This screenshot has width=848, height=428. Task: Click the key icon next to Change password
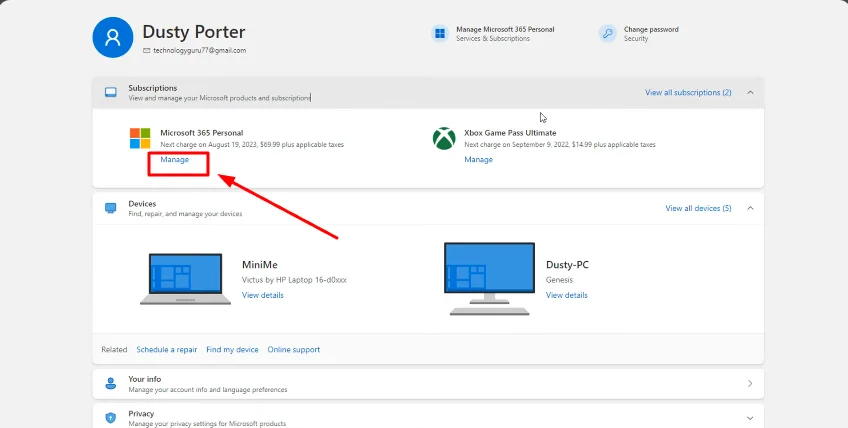coord(607,34)
